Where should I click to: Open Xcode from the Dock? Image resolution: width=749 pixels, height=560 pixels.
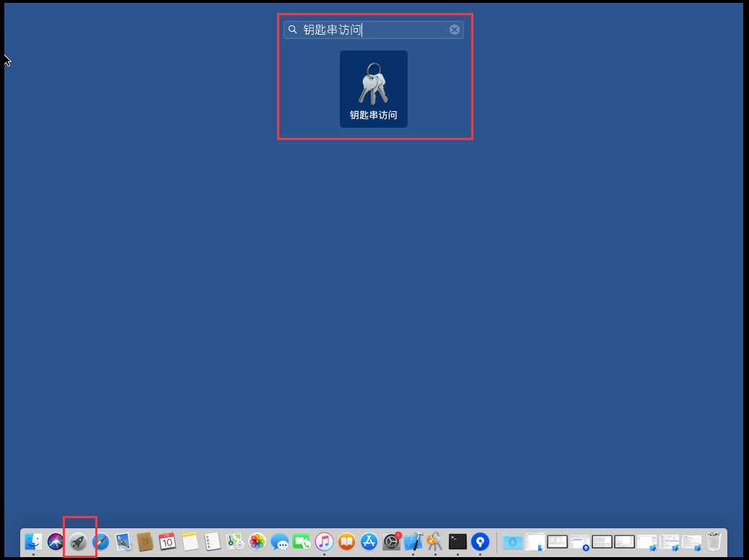413,542
